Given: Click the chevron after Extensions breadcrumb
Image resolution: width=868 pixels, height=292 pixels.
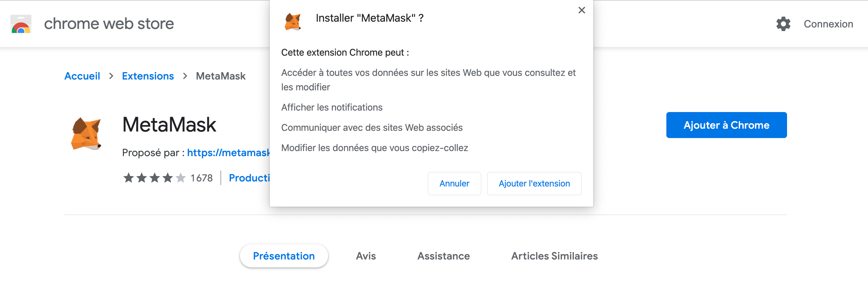Looking at the screenshot, I should 185,76.
